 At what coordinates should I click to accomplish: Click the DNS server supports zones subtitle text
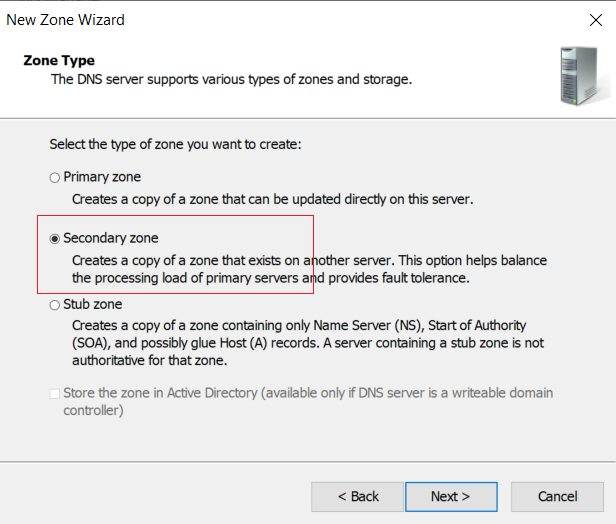(x=231, y=79)
